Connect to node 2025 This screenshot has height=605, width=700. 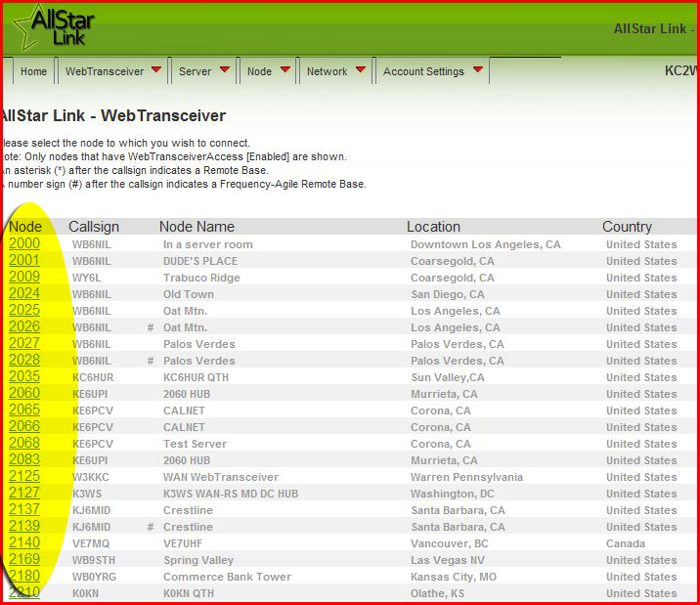point(24,310)
